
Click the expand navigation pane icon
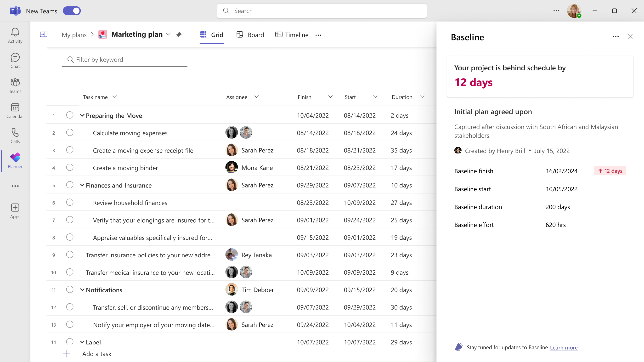(x=44, y=34)
